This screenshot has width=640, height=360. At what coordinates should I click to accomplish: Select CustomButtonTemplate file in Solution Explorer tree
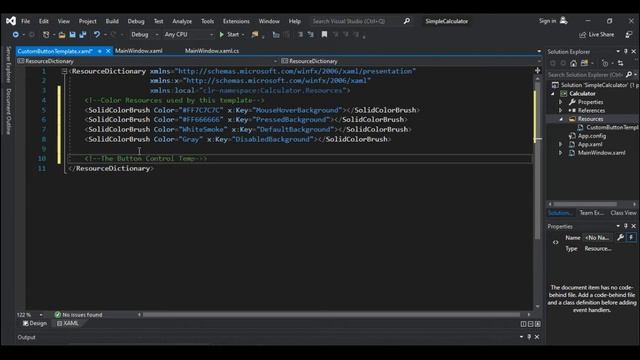click(608, 128)
